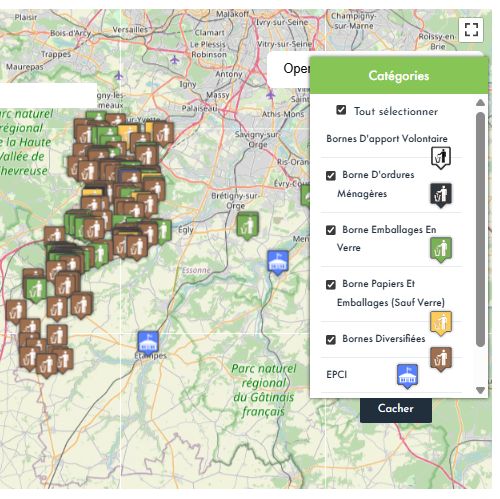The height and width of the screenshot is (499, 500).
Task: Click the black household waste legend icon
Action: (441, 195)
